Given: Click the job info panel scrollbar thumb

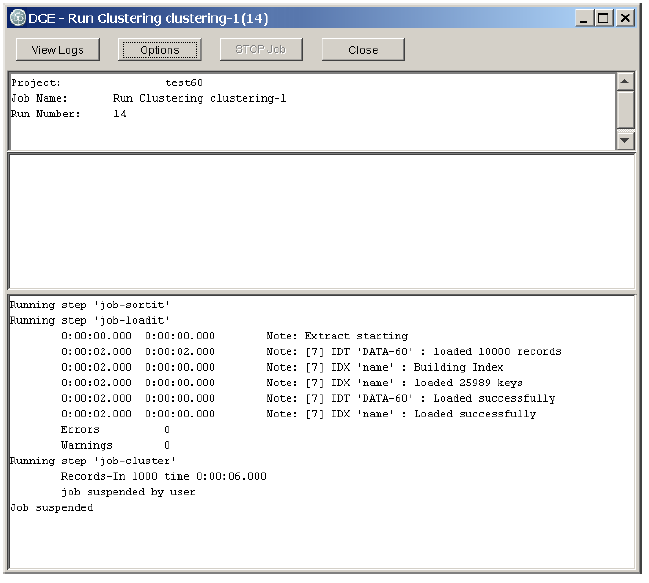Looking at the screenshot, I should (625, 108).
